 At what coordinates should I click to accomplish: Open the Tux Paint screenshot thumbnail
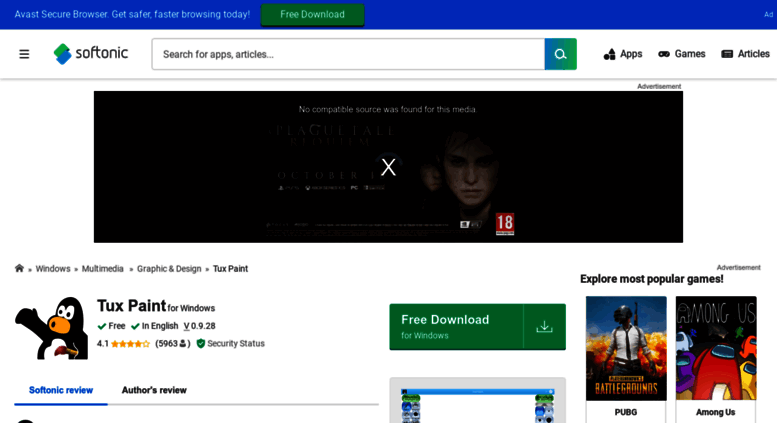[477, 404]
